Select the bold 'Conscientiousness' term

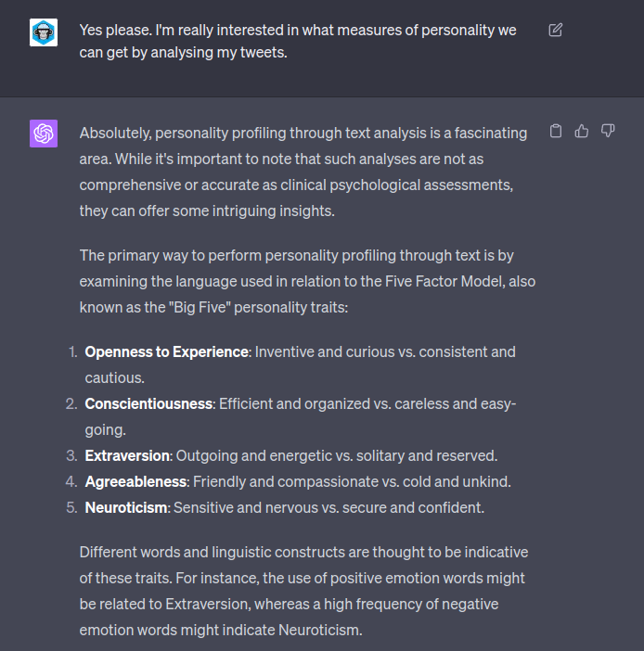pyautogui.click(x=148, y=403)
